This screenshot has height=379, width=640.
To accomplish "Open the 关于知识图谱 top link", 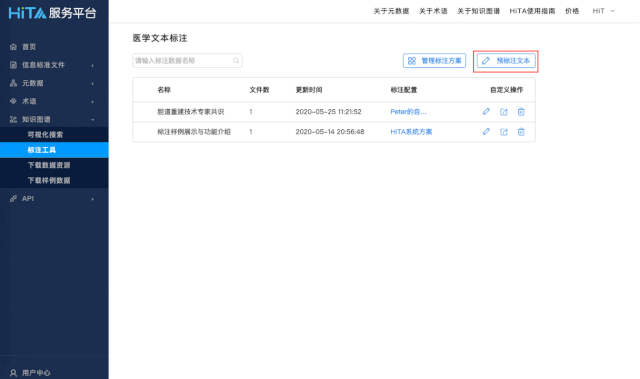I will pos(478,11).
